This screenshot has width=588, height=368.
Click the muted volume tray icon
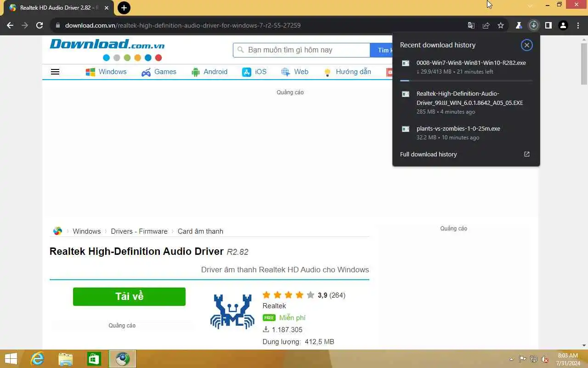coord(545,359)
